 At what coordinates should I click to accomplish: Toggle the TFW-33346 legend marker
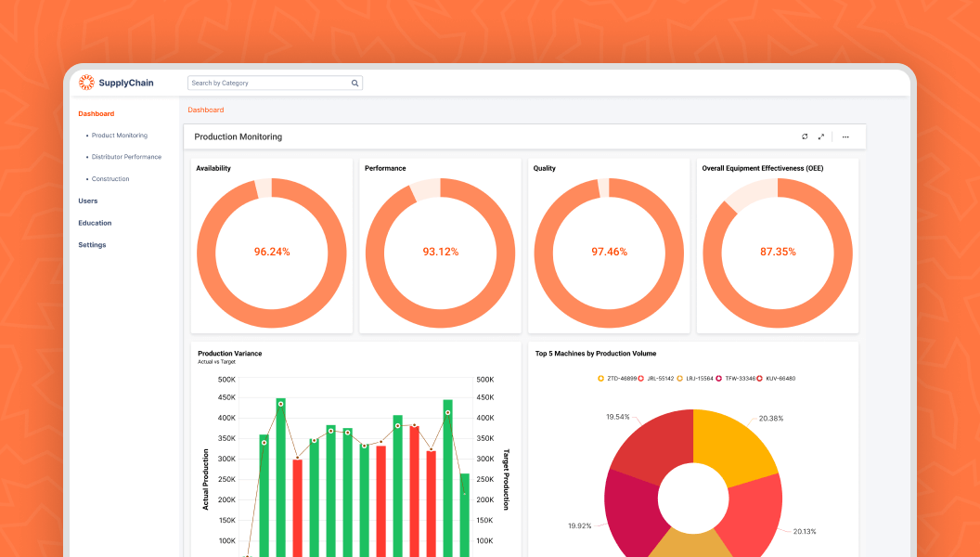719,379
